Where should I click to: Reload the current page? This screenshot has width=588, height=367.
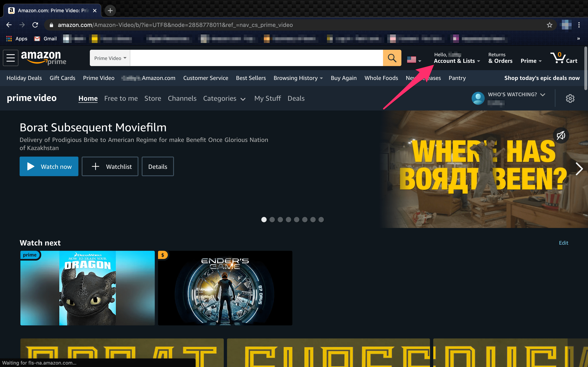(x=35, y=25)
